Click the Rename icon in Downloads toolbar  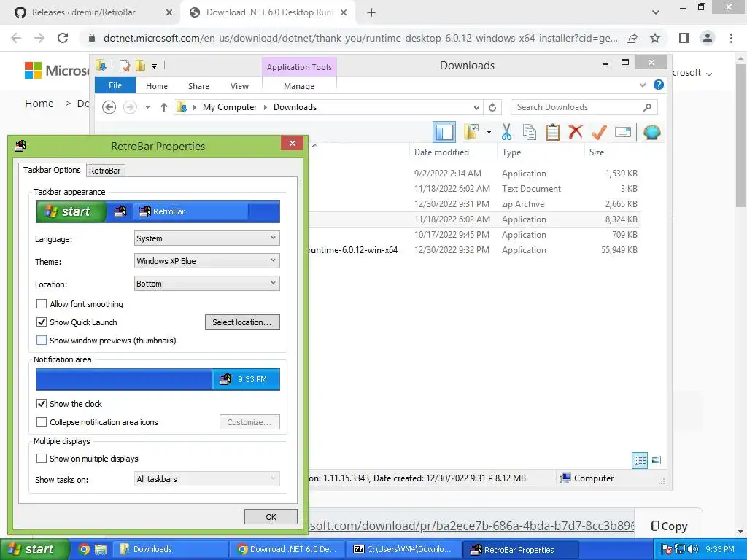[623, 132]
